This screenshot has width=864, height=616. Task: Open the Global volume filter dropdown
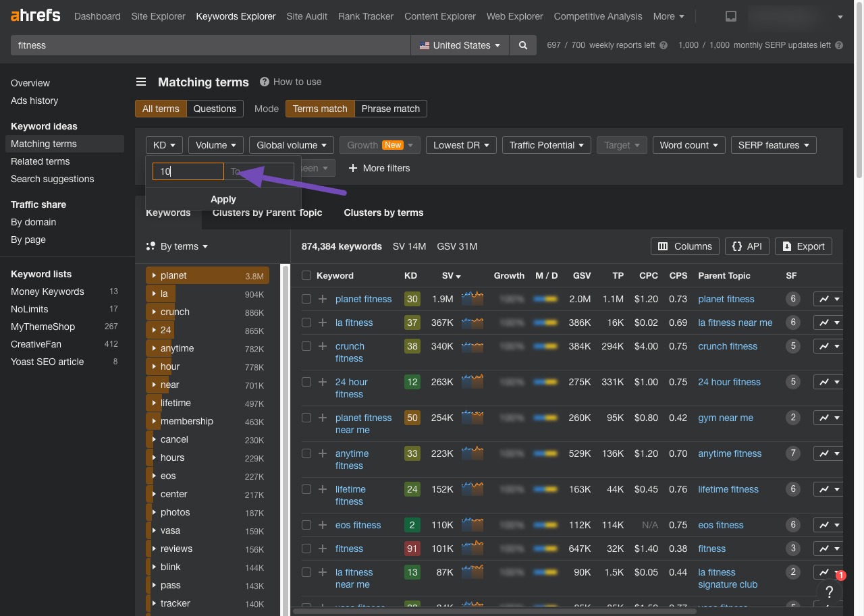[x=292, y=145]
